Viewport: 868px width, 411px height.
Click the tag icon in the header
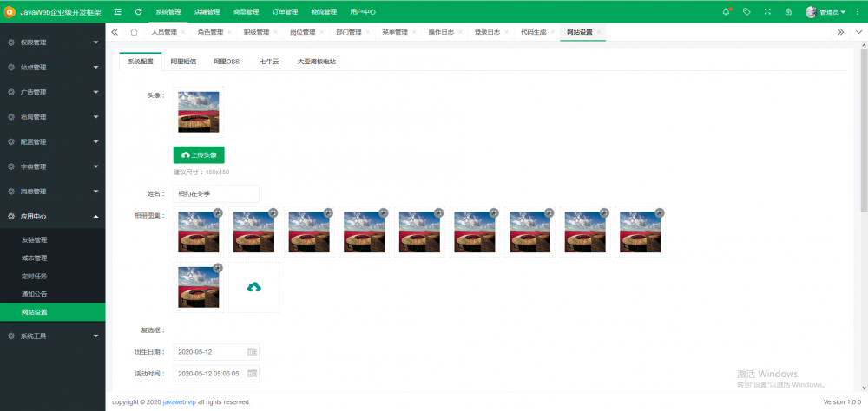746,11
